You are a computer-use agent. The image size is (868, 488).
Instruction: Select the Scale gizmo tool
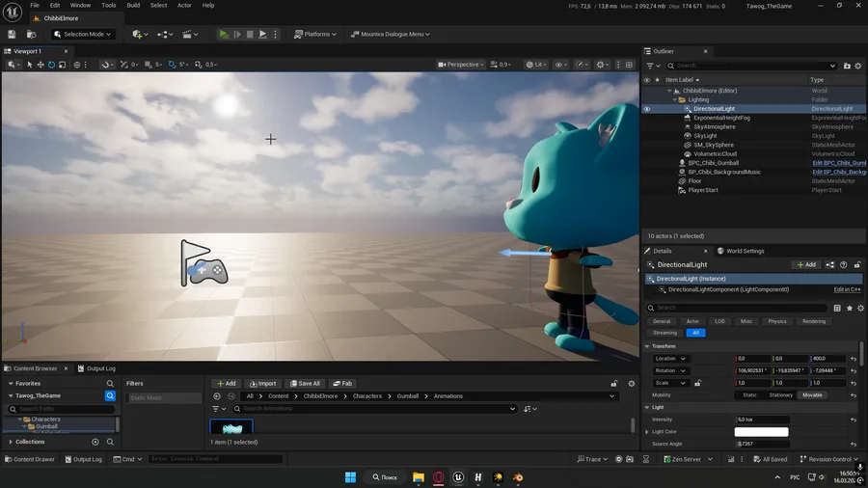62,65
